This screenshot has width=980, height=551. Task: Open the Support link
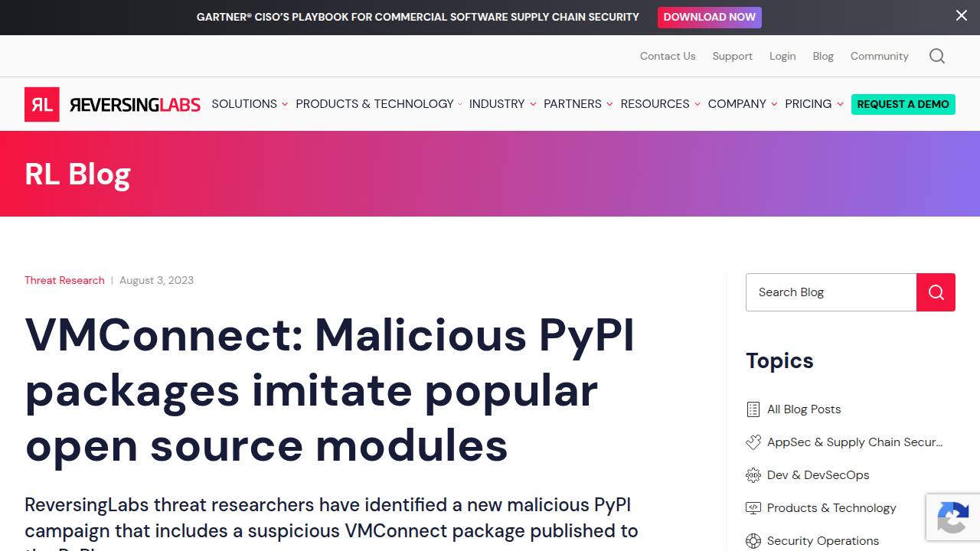click(x=733, y=56)
